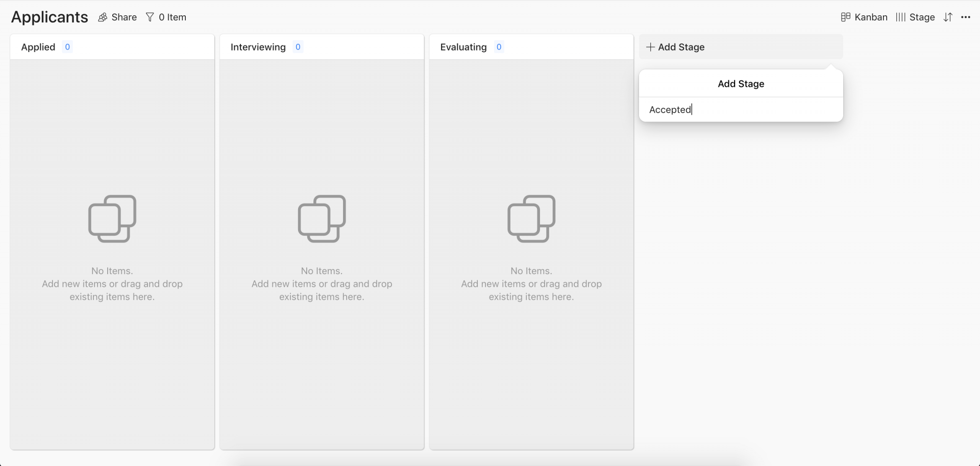Click the No Items text in Applied
Viewport: 980px width, 466px height.
112,271
